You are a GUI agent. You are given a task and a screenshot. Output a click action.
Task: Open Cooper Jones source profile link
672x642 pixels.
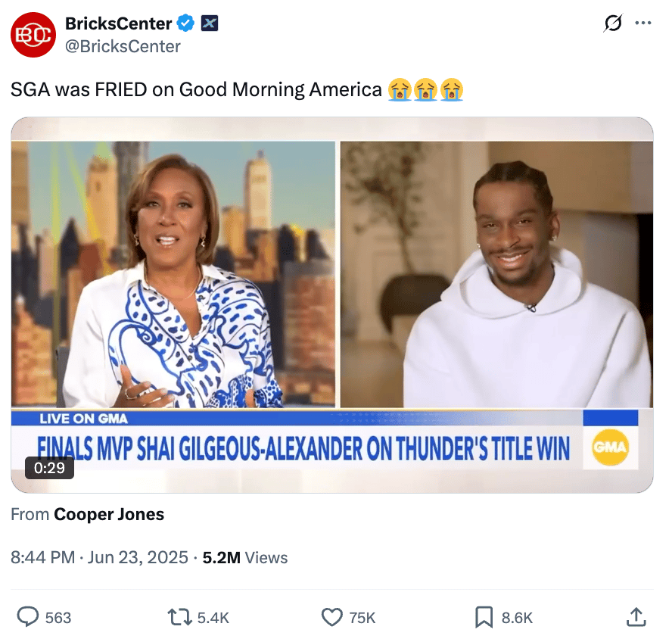point(109,514)
